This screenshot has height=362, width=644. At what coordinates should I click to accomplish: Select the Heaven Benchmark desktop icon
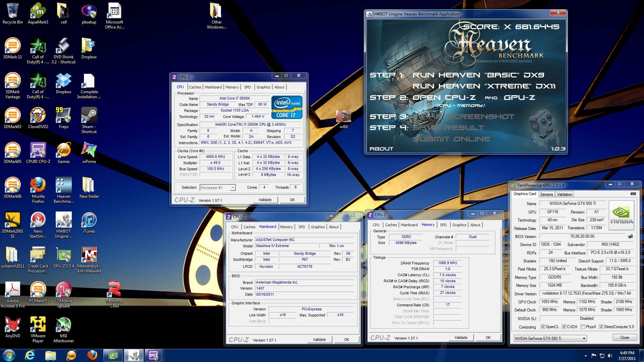coord(63,190)
